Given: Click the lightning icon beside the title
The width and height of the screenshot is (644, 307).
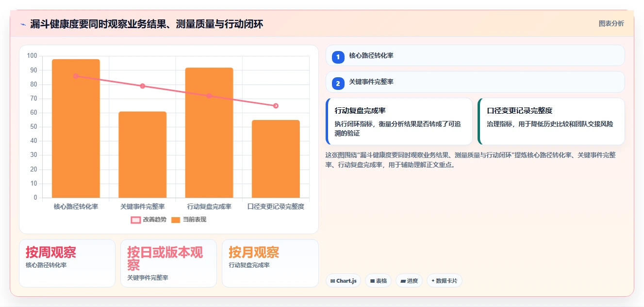Looking at the screenshot, I should pos(23,24).
